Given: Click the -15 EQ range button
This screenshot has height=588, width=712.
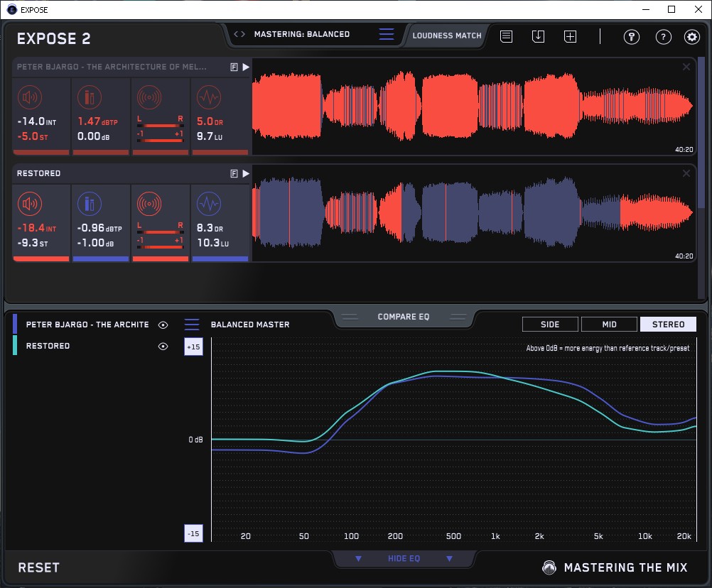Looking at the screenshot, I should click(x=193, y=533).
